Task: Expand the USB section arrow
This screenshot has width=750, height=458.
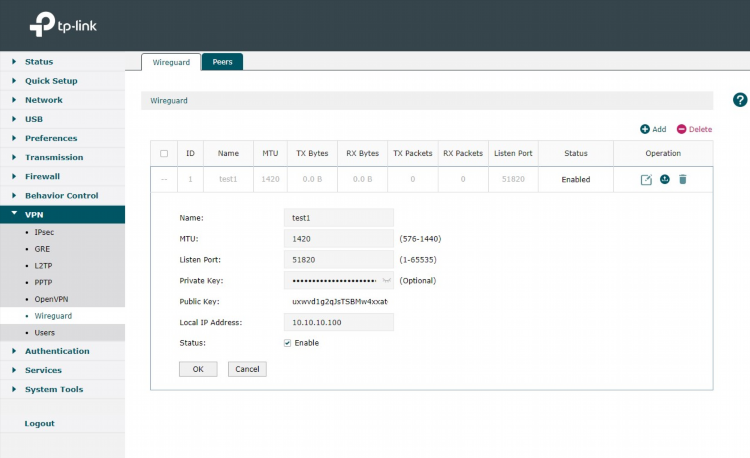Action: (x=14, y=119)
